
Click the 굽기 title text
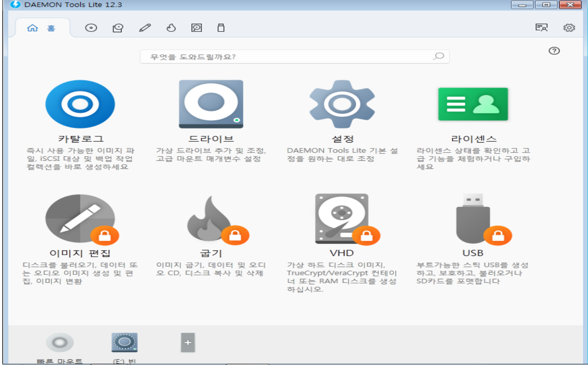tap(211, 253)
